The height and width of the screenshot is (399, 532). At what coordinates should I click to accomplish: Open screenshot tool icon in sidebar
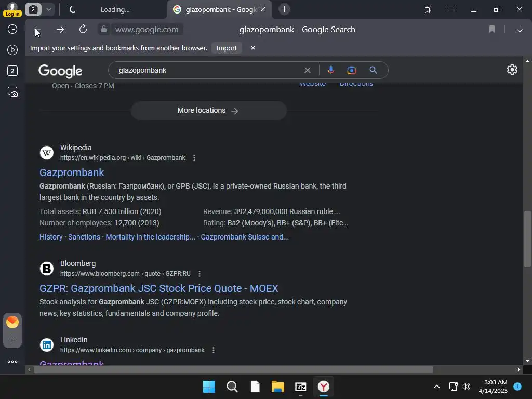click(12, 92)
